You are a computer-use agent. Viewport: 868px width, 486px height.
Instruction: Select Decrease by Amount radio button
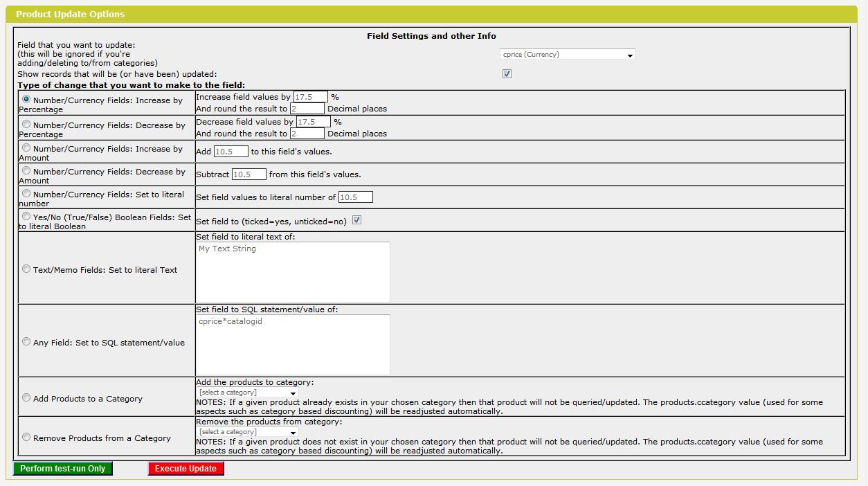click(x=26, y=170)
